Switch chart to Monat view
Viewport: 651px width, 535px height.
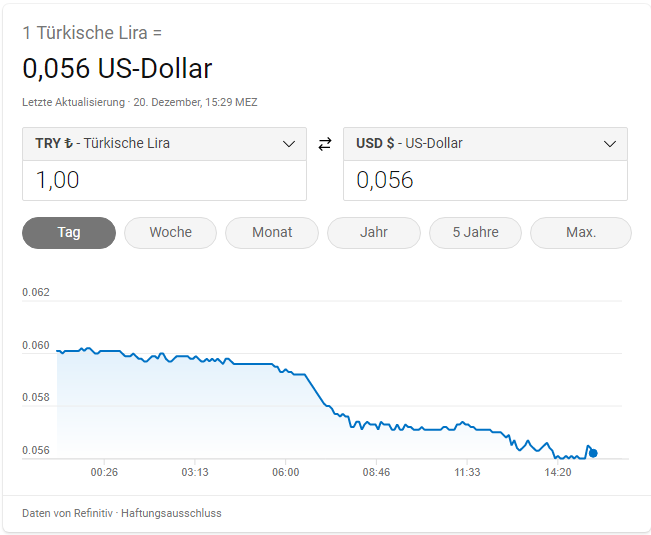click(272, 232)
